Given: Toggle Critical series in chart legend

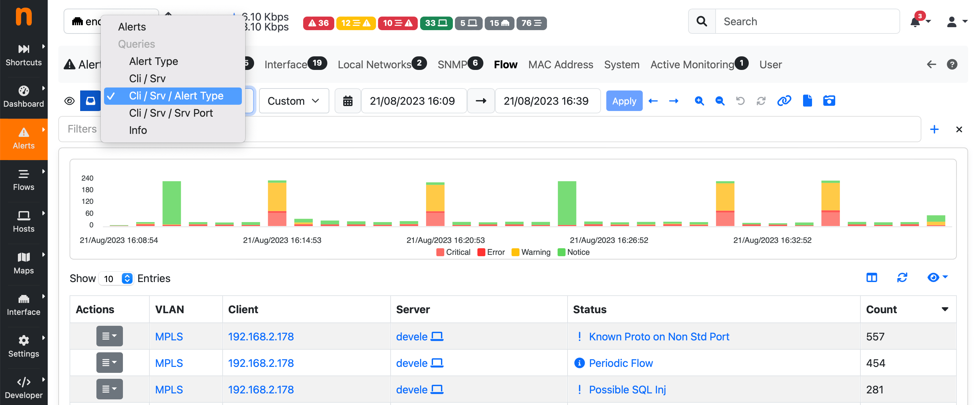Looking at the screenshot, I should tap(453, 252).
